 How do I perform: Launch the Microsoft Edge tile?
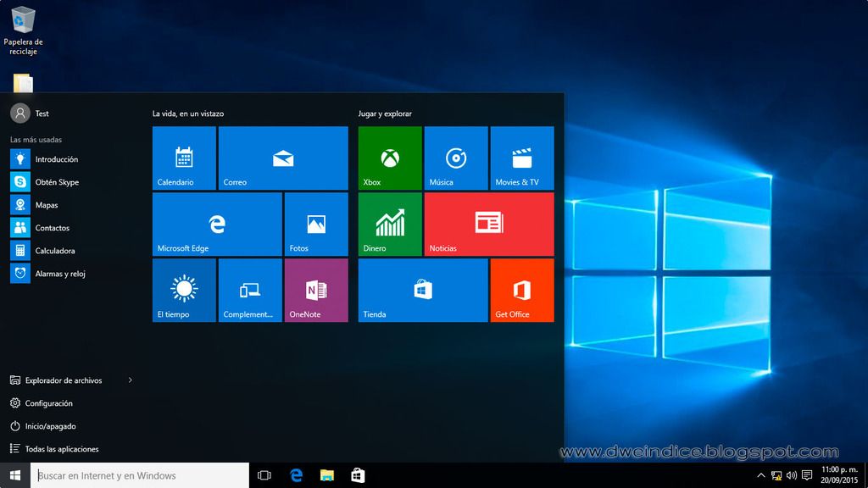[217, 224]
